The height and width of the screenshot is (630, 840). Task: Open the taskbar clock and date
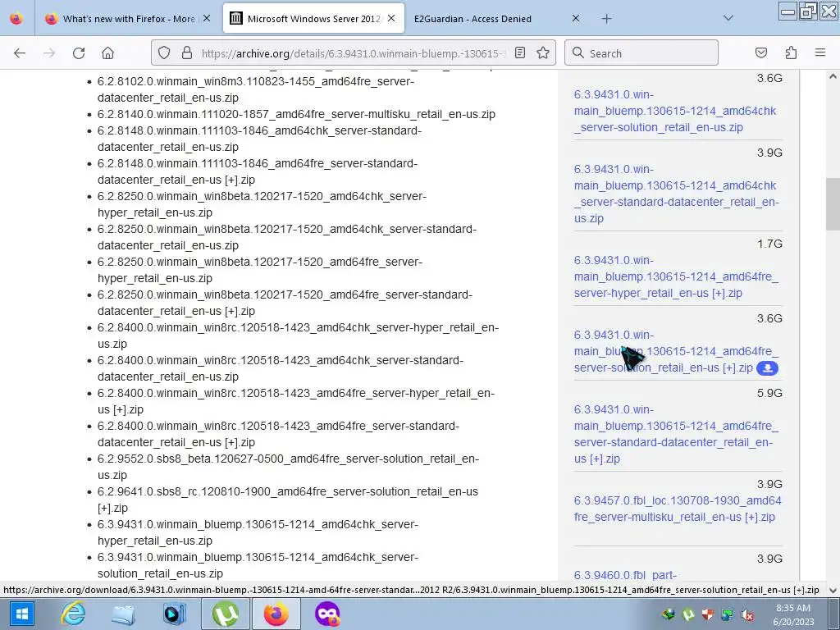[794, 614]
